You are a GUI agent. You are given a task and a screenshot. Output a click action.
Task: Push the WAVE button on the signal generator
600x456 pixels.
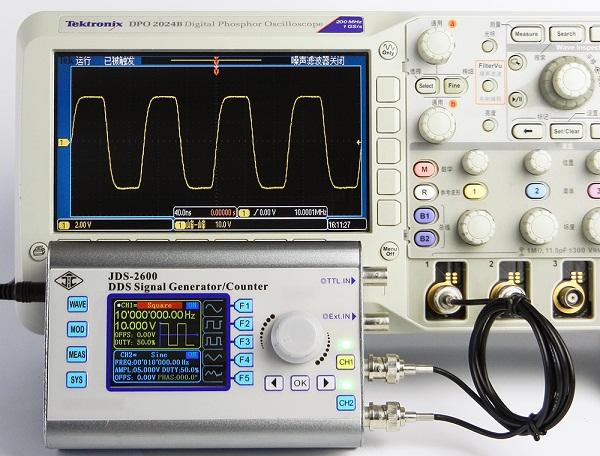78,305
